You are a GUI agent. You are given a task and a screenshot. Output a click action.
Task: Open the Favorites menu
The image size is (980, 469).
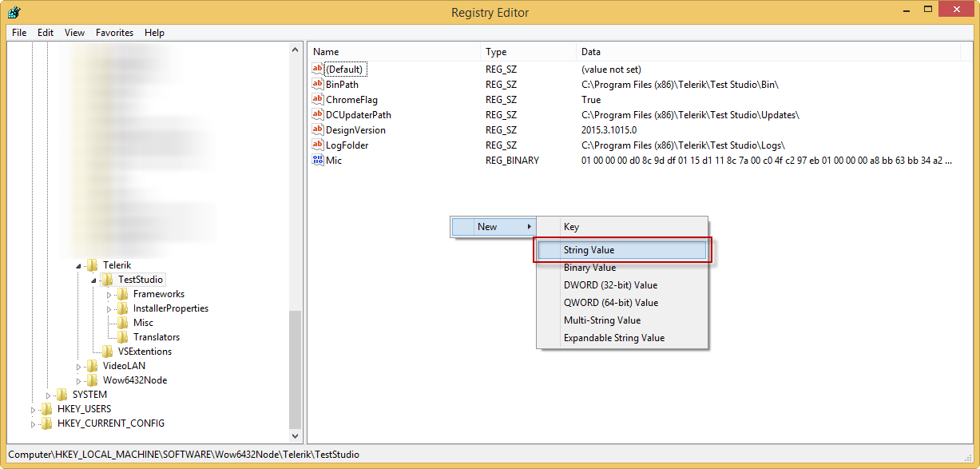115,33
